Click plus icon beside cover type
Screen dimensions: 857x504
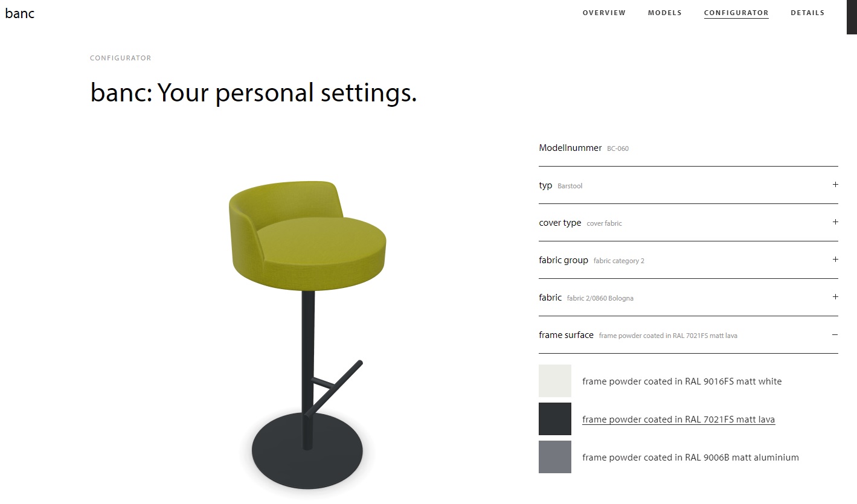tap(835, 222)
